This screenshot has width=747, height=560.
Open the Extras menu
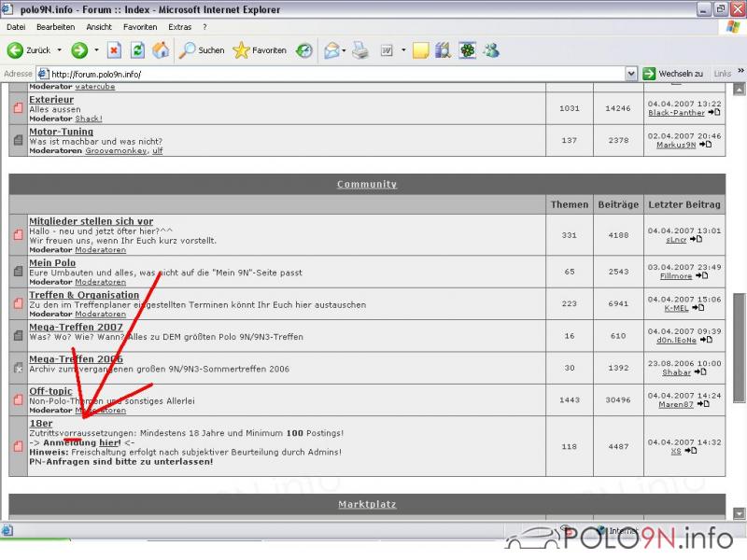179,27
